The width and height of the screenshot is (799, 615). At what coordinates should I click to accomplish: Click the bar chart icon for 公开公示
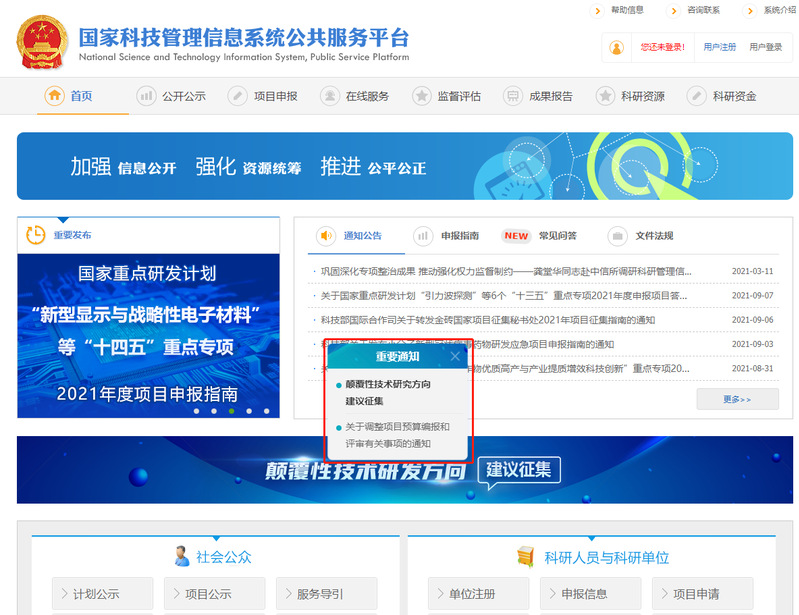146,96
